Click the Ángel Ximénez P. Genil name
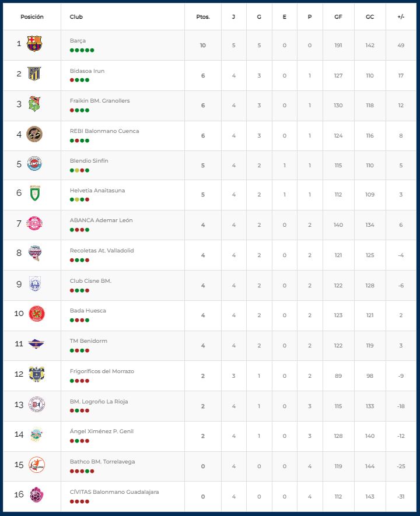This screenshot has height=516, width=420. pyautogui.click(x=101, y=431)
